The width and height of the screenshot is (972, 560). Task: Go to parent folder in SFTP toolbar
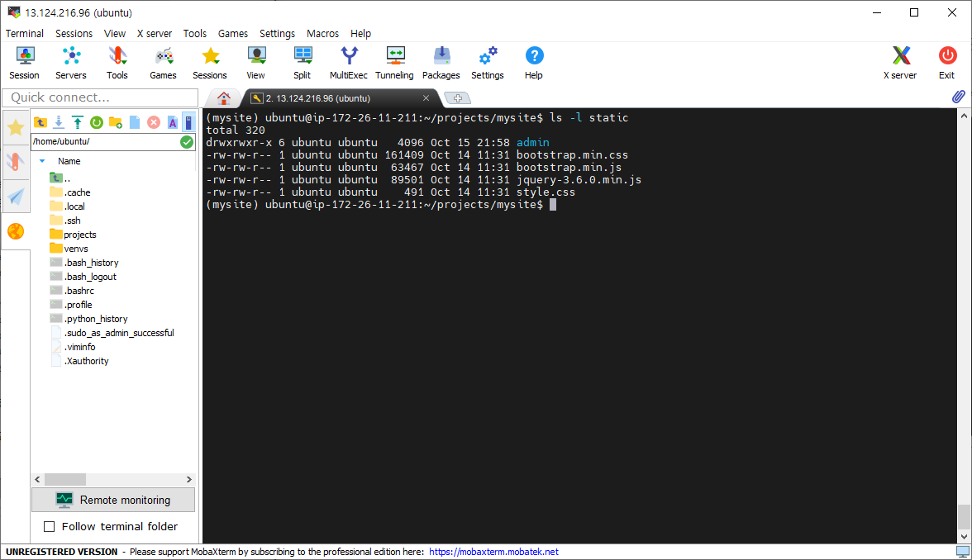[x=40, y=122]
